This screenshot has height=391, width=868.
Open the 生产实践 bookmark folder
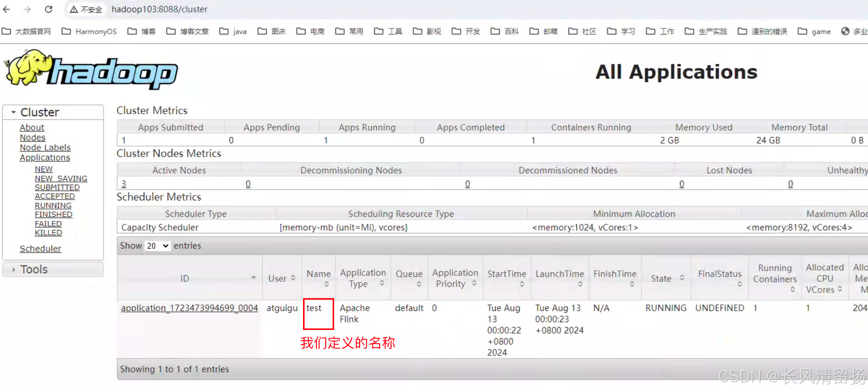pyautogui.click(x=706, y=31)
